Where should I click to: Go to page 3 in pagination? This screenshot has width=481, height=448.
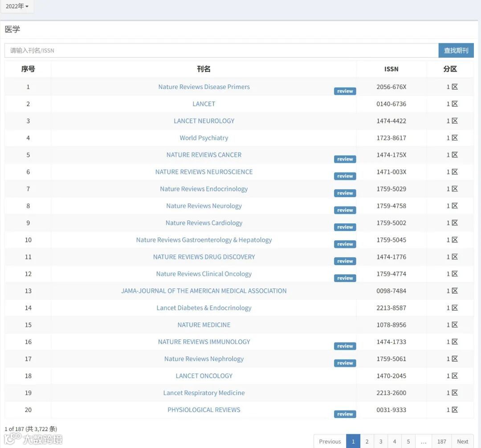(381, 441)
